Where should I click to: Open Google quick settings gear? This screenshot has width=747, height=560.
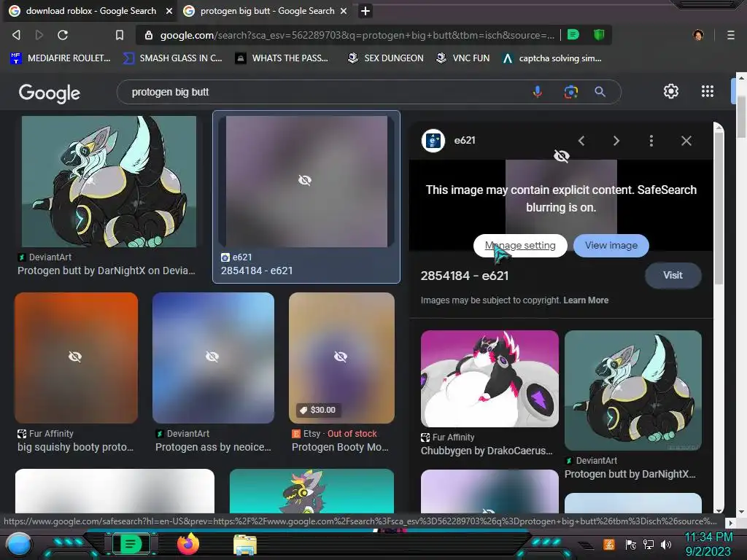(x=671, y=91)
